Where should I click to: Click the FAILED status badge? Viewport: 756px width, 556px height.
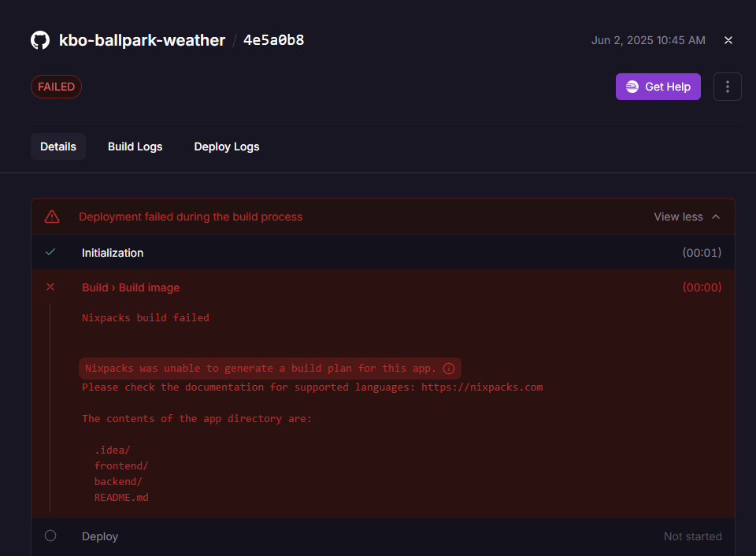pyautogui.click(x=57, y=87)
